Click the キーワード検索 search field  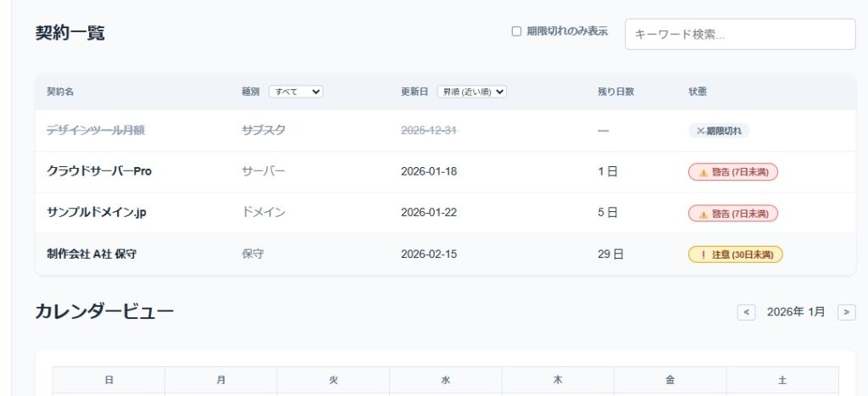point(739,35)
